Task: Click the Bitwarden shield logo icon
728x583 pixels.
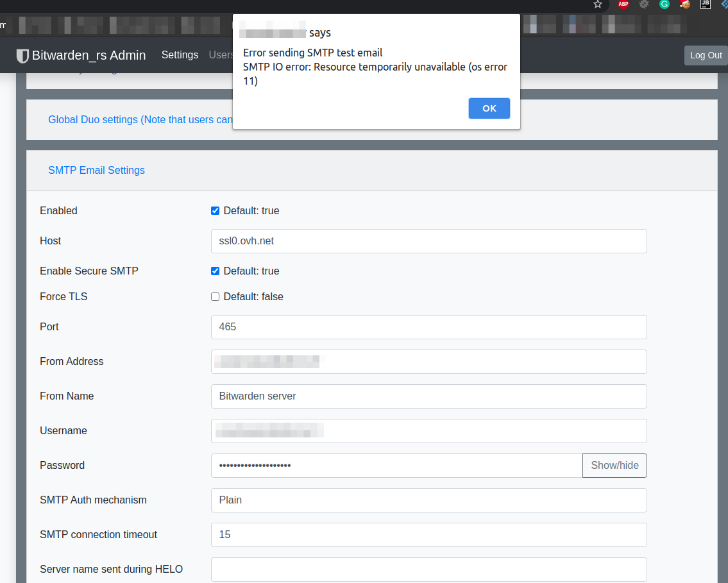Action: click(x=22, y=56)
